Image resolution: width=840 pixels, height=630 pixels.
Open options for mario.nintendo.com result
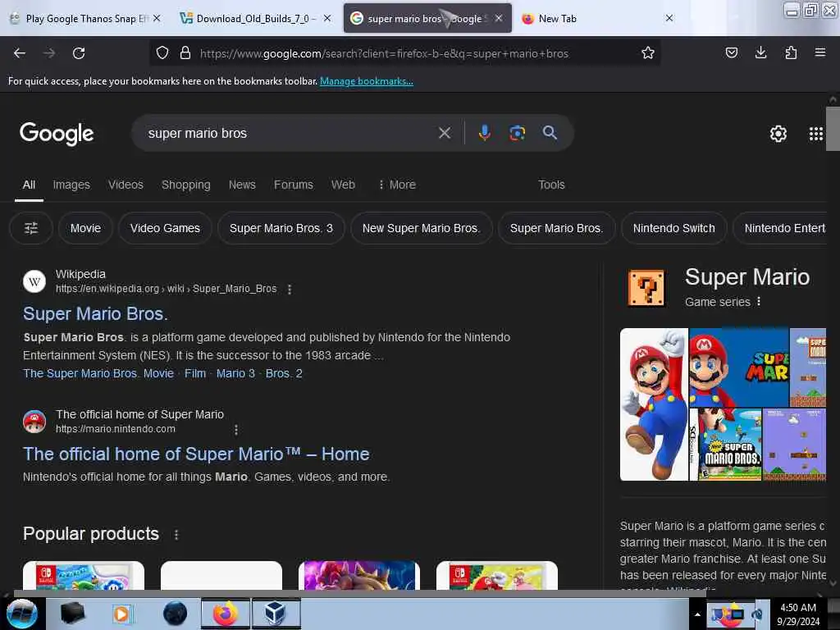[236, 430]
